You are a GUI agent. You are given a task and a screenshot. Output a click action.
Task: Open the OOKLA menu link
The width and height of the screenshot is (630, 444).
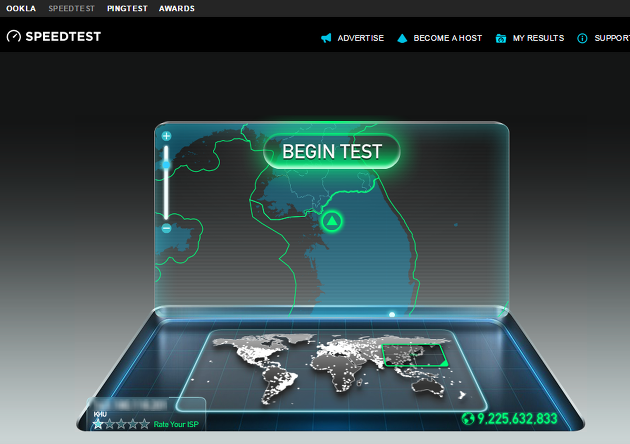tap(21, 8)
